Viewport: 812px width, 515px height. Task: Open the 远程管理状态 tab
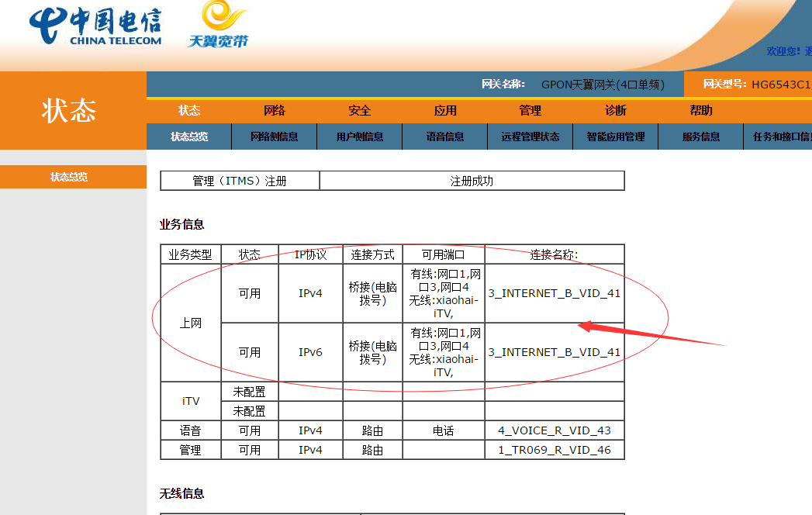click(530, 136)
